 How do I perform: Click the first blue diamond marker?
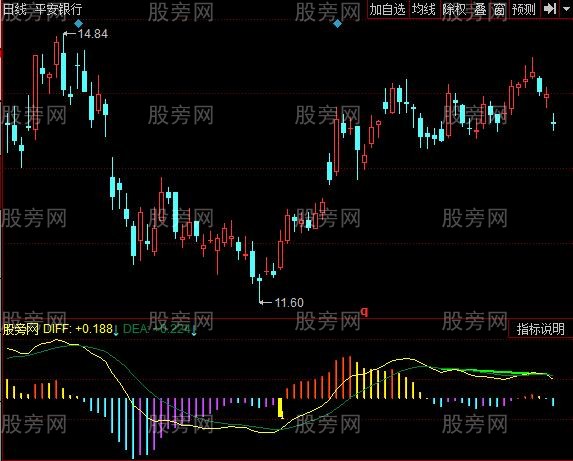click(x=79, y=24)
